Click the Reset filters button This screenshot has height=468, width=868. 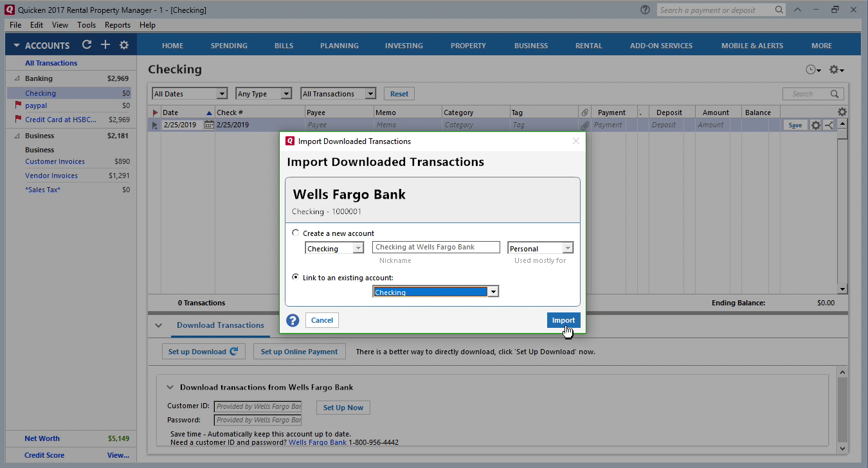(399, 94)
